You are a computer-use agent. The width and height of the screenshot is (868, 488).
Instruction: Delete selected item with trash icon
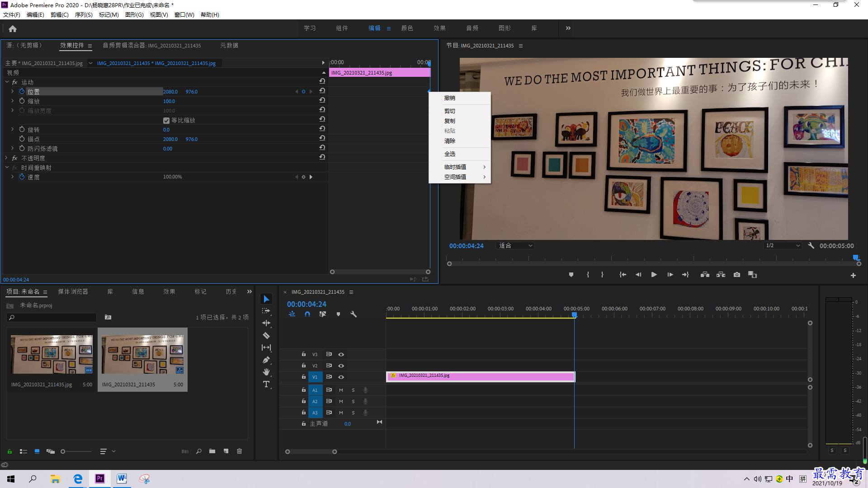240,451
